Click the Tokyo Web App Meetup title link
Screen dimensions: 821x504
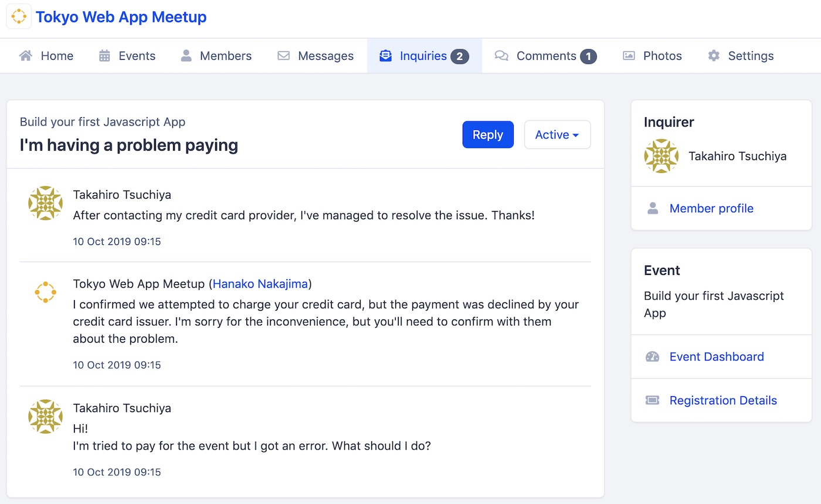(x=121, y=17)
